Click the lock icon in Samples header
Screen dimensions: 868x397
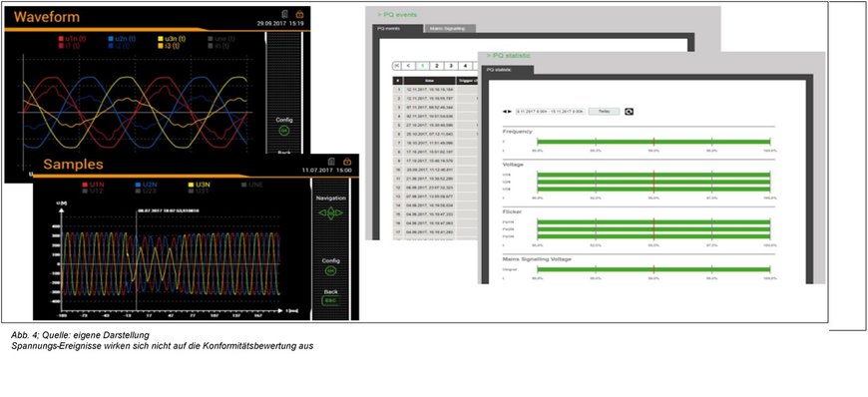[x=347, y=162]
